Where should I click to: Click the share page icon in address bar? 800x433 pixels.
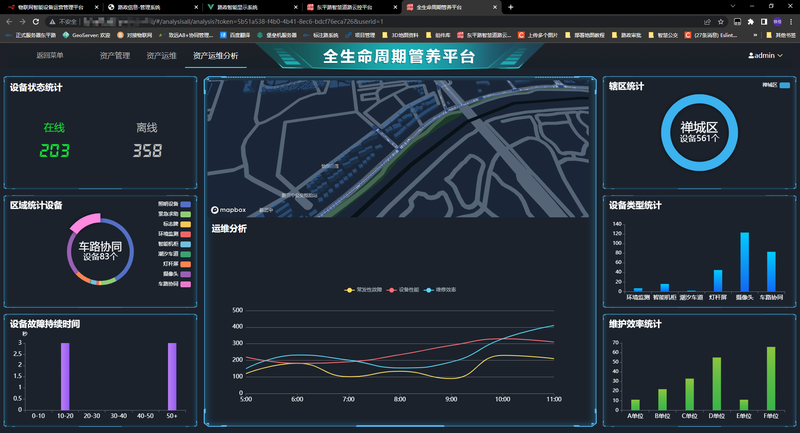[708, 20]
